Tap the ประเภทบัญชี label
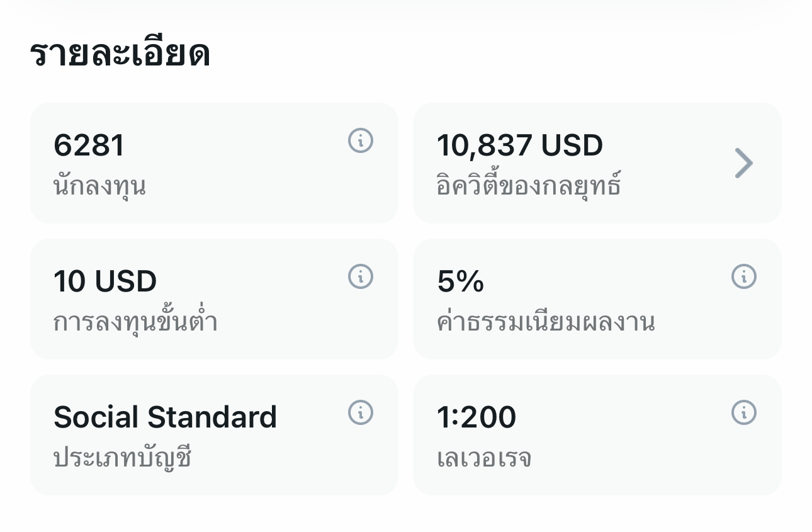Viewport: 812px width, 532px height. [122, 458]
